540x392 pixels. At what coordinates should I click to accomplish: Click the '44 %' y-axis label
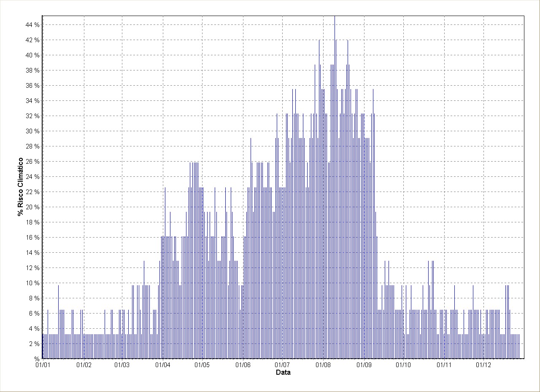[32, 25]
